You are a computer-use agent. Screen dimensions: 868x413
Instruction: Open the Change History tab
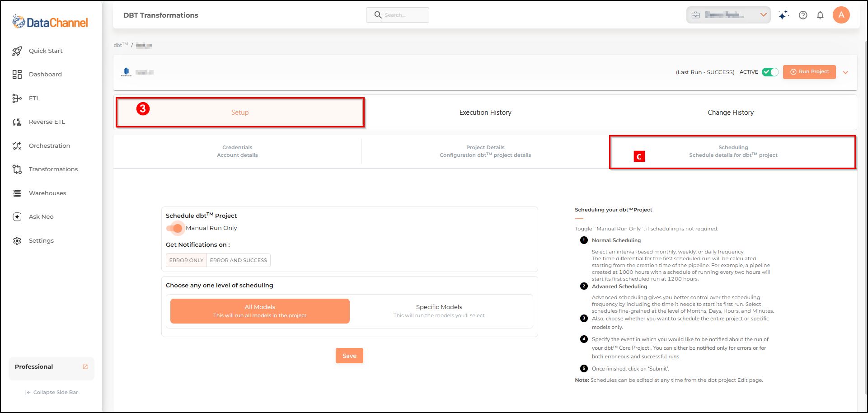tap(731, 113)
